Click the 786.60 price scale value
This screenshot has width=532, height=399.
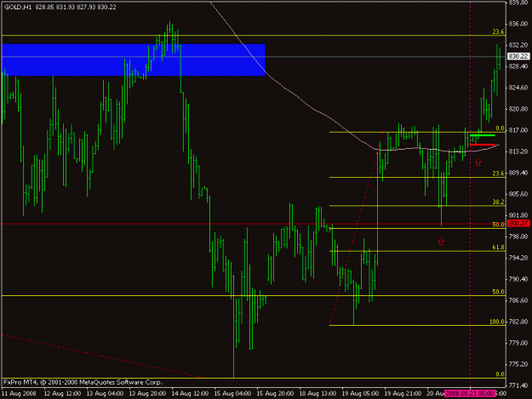click(518, 300)
